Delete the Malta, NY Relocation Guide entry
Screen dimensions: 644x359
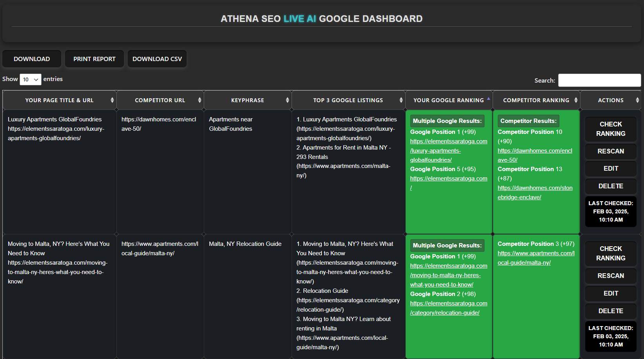(611, 311)
